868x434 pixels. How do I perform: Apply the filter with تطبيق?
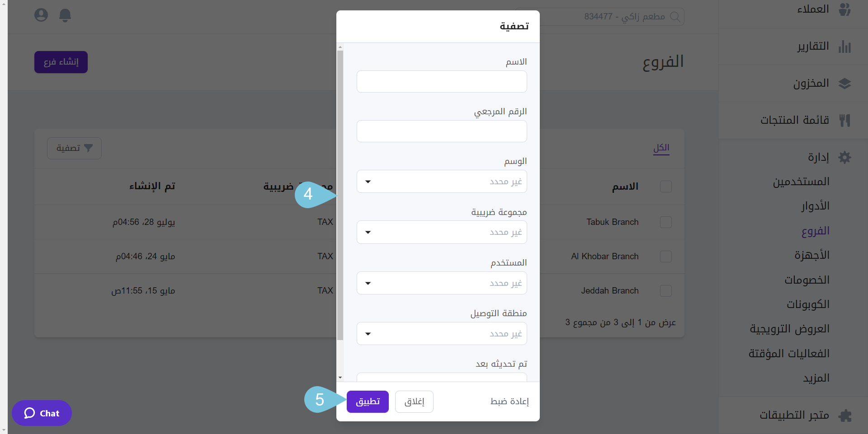point(368,401)
